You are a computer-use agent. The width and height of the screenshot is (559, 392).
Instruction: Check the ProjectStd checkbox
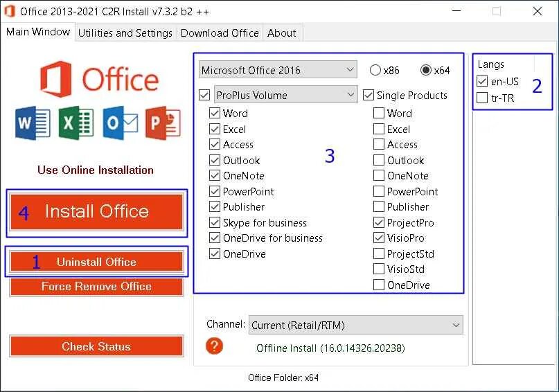coord(379,253)
